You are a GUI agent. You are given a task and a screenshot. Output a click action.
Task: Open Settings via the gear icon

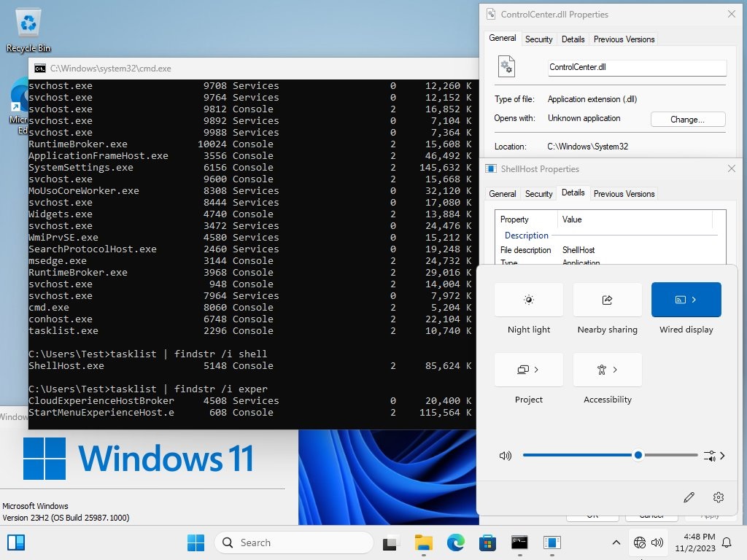(x=718, y=497)
